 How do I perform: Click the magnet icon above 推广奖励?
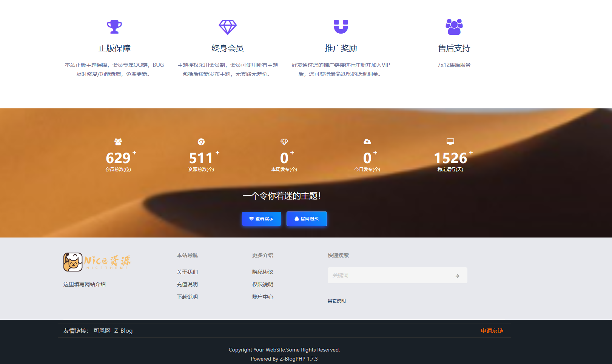[x=341, y=27]
